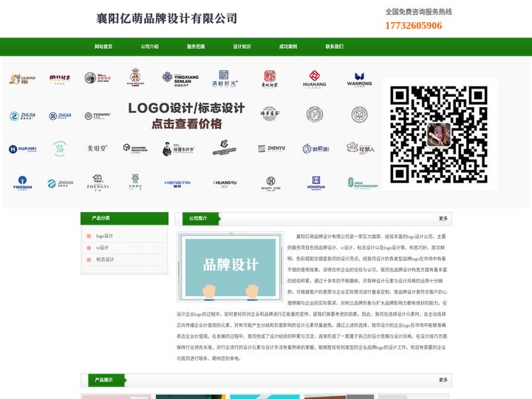The image size is (532, 399).
Task: Click the YESHUWU logo in the banner
Action: (98, 116)
